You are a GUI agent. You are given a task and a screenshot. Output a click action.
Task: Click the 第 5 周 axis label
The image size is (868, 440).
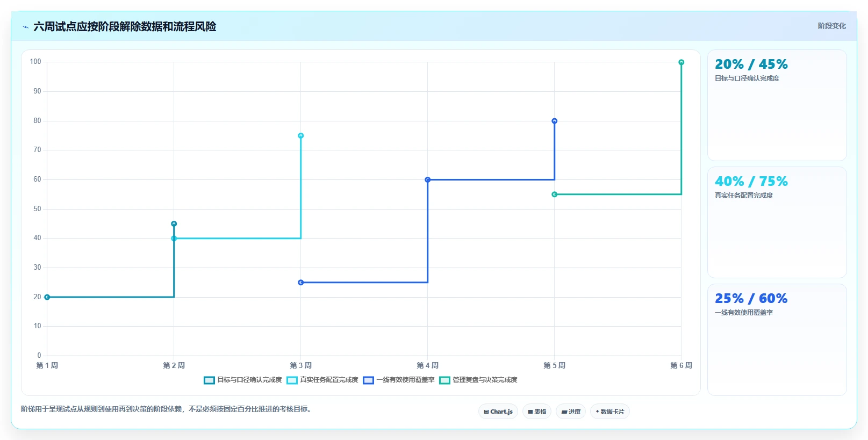(x=554, y=365)
